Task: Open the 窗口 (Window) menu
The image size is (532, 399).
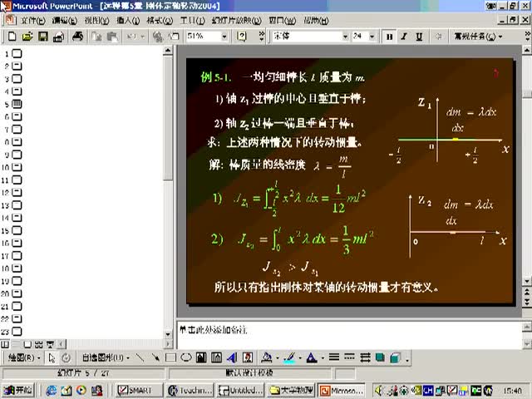Action: pos(282,21)
